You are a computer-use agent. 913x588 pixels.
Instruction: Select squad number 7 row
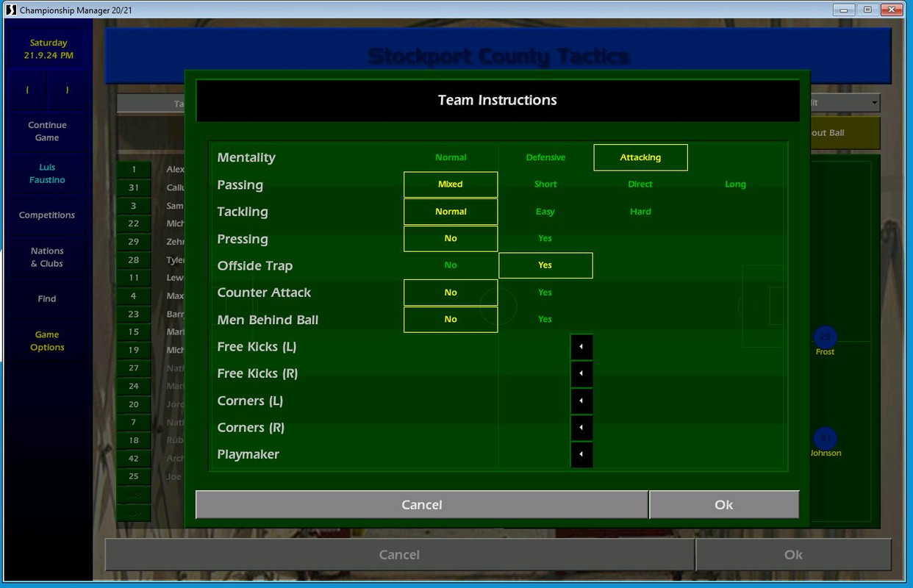point(134,423)
